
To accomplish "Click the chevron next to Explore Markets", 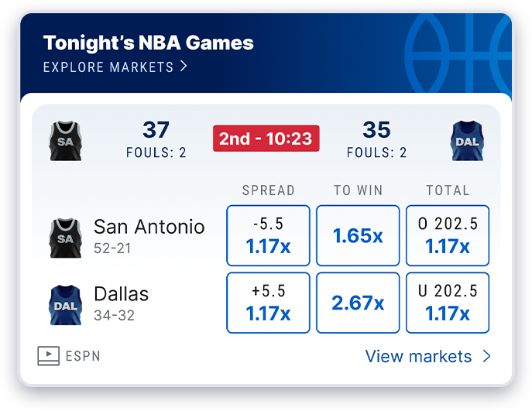I will click(184, 66).
